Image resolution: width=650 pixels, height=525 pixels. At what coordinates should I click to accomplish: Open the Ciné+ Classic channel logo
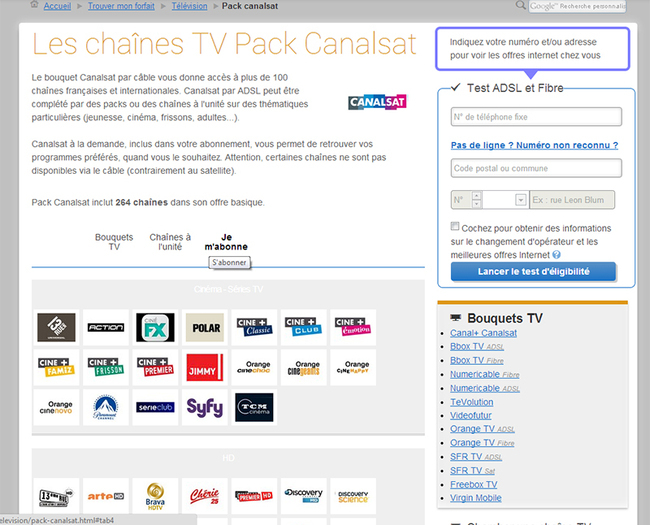[x=255, y=328]
